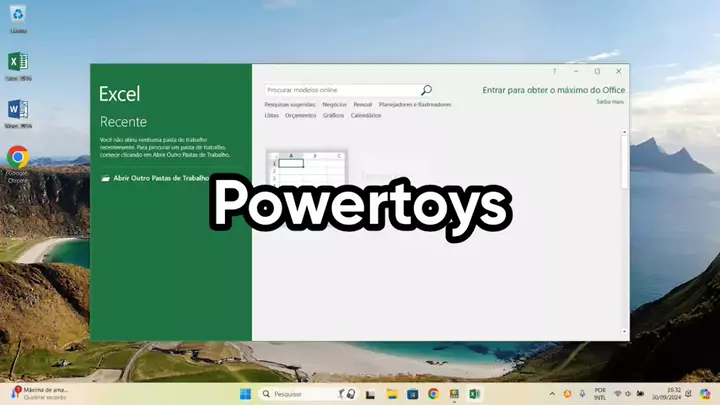
Task: Click the Windows Start button
Action: click(245, 394)
